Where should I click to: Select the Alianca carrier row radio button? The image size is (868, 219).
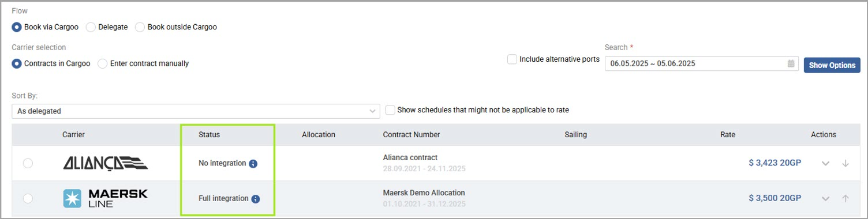[x=28, y=164]
